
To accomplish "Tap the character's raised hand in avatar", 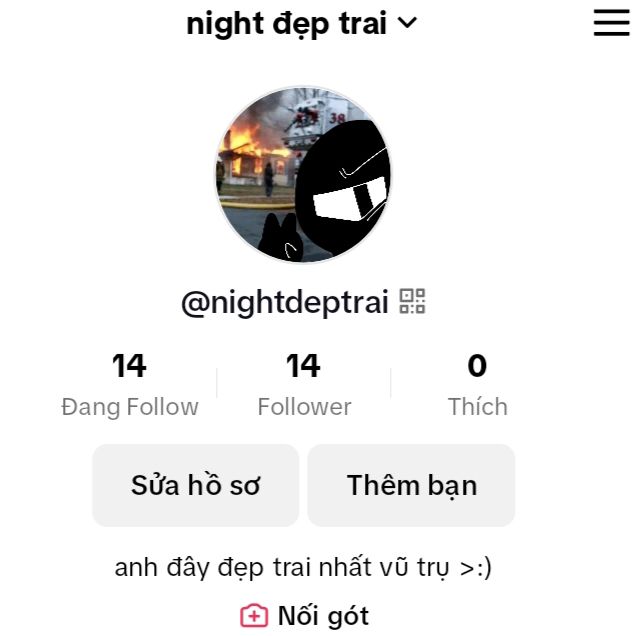I will pos(281,238).
